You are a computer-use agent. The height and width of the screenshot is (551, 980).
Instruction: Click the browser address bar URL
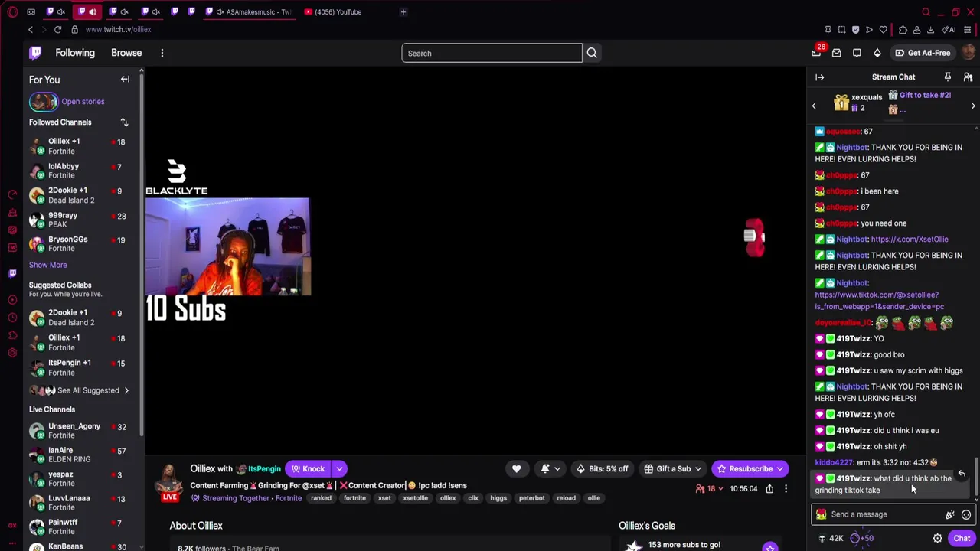(119, 29)
